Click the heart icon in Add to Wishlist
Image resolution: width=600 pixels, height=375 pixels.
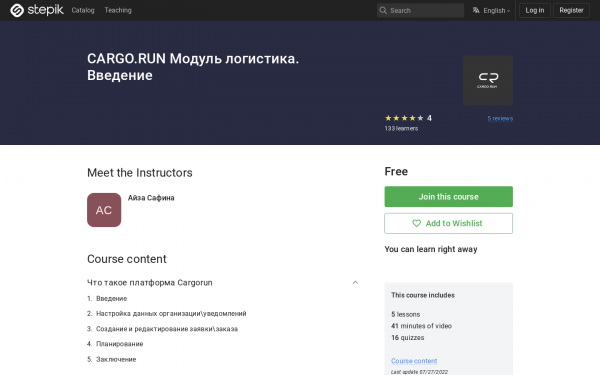click(x=416, y=223)
